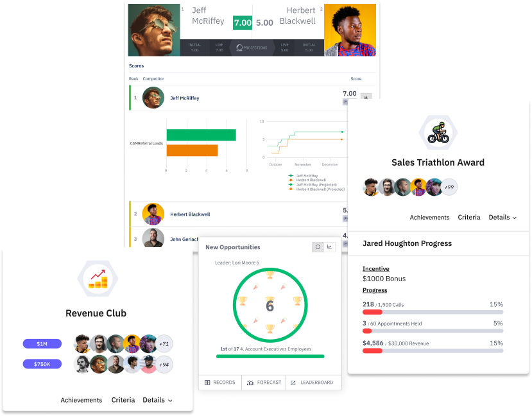The width and height of the screenshot is (532, 416).
Task: Open the Leaderboard external link
Action: pos(314,383)
